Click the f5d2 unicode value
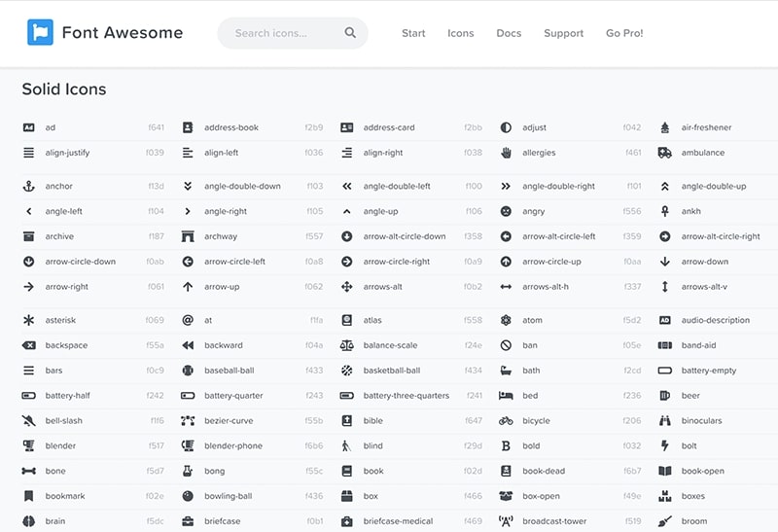778x532 pixels. click(x=631, y=320)
